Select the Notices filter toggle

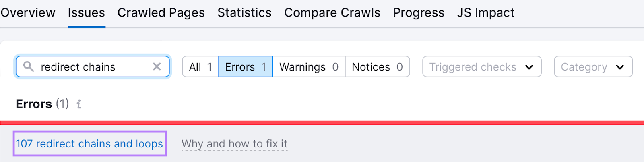pyautogui.click(x=378, y=66)
